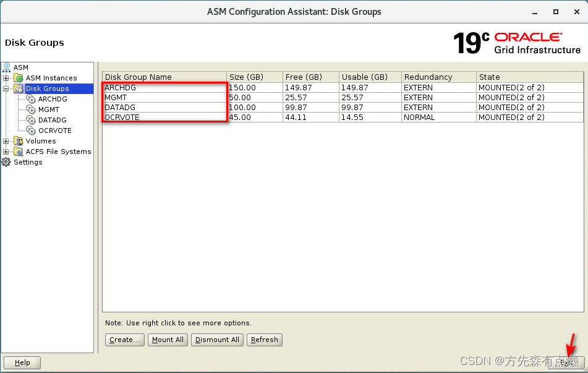This screenshot has height=373, width=588.
Task: Click the Volumes folder icon
Action: point(19,141)
